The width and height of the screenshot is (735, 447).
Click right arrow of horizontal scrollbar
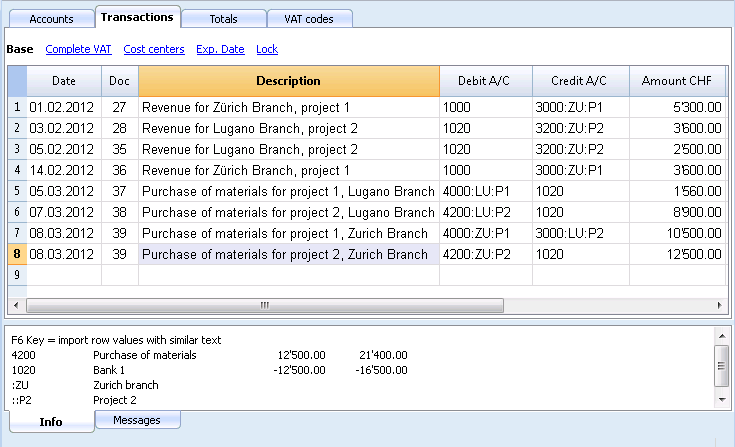coord(719,305)
